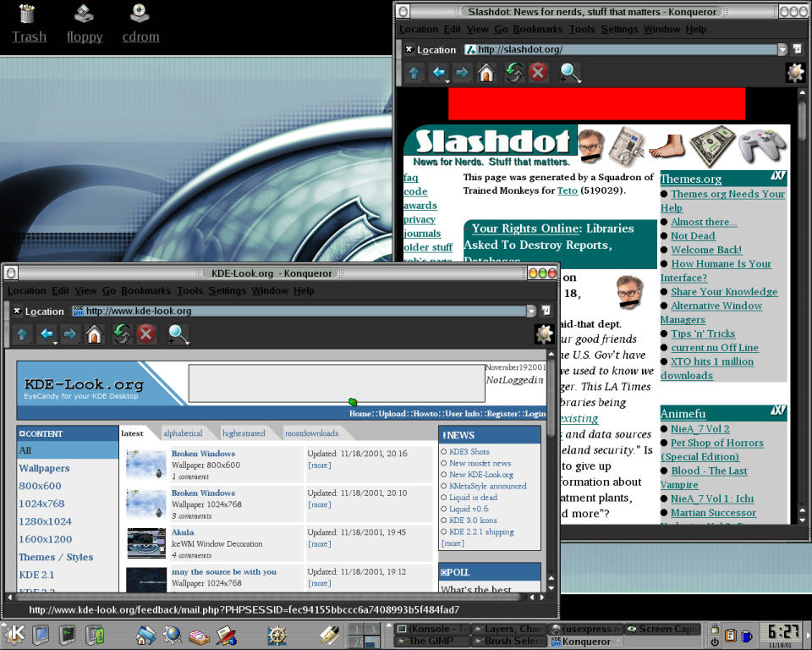Click Up arrow in Slashdot Konqueror toolbar

point(414,73)
